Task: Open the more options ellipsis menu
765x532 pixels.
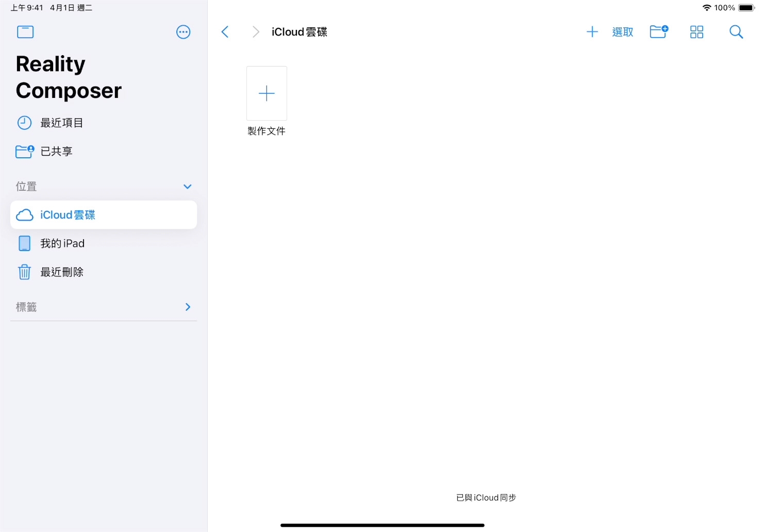Action: pyautogui.click(x=183, y=32)
